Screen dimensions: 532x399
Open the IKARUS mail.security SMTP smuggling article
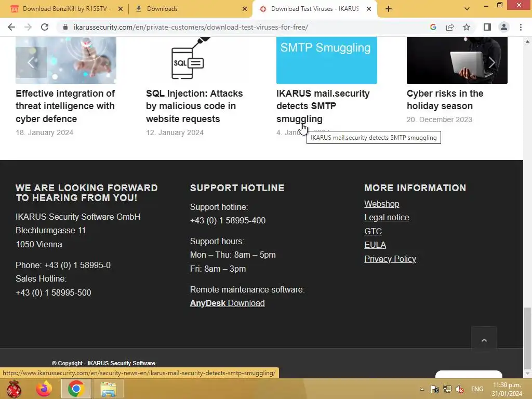[x=323, y=106]
